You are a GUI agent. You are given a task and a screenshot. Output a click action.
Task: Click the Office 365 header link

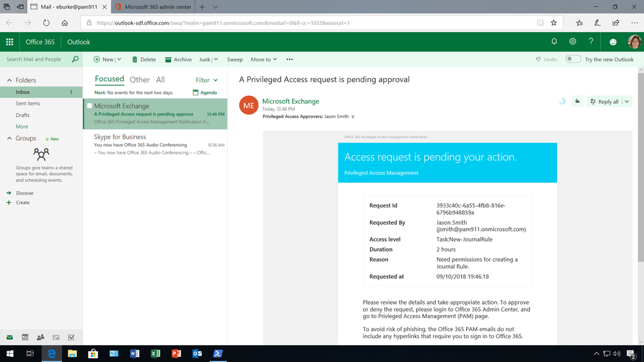click(x=40, y=42)
